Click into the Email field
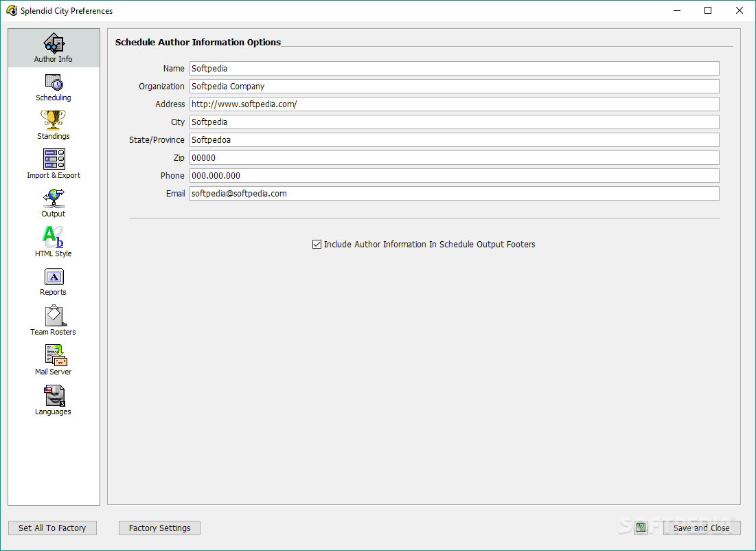The width and height of the screenshot is (756, 551). pos(454,194)
